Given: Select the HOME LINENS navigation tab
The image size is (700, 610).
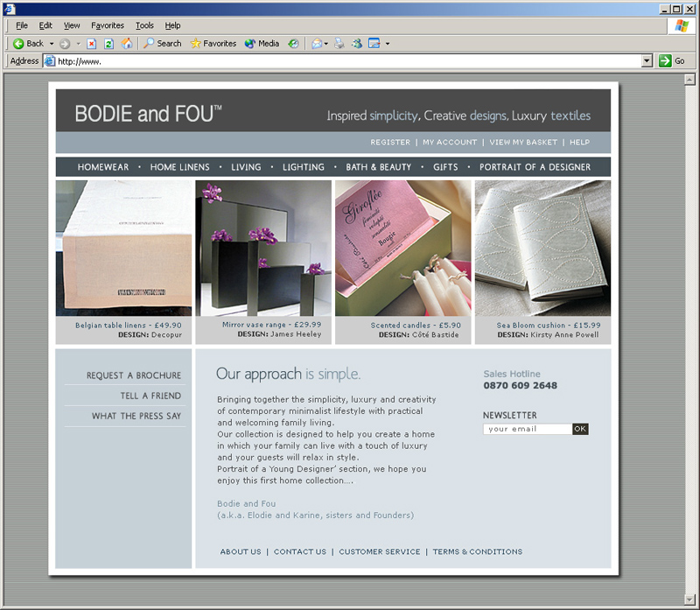Looking at the screenshot, I should [180, 167].
